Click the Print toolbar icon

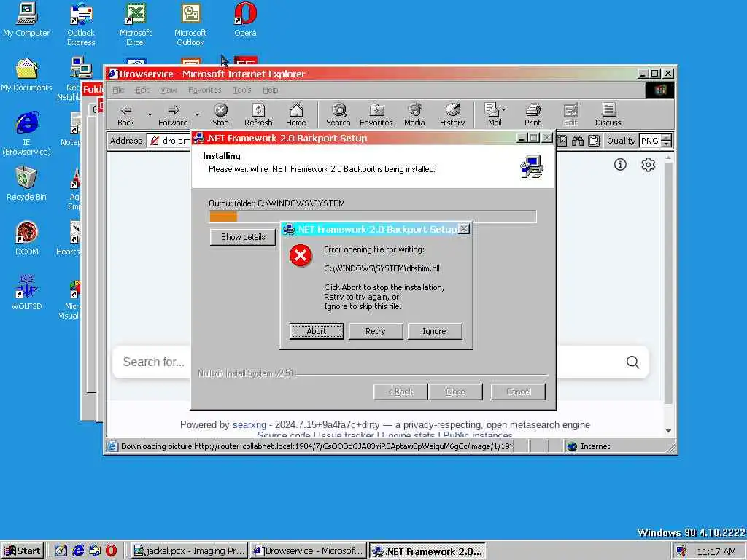[x=533, y=114]
